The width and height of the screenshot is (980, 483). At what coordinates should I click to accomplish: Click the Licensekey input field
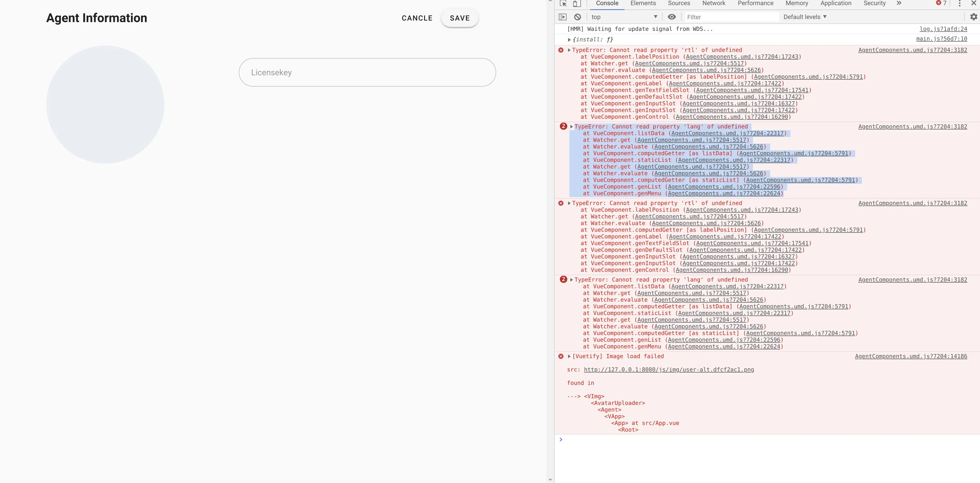367,72
